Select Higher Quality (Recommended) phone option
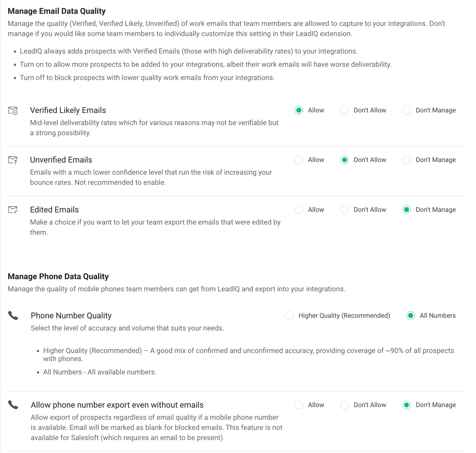The width and height of the screenshot is (476, 453). pos(290,316)
